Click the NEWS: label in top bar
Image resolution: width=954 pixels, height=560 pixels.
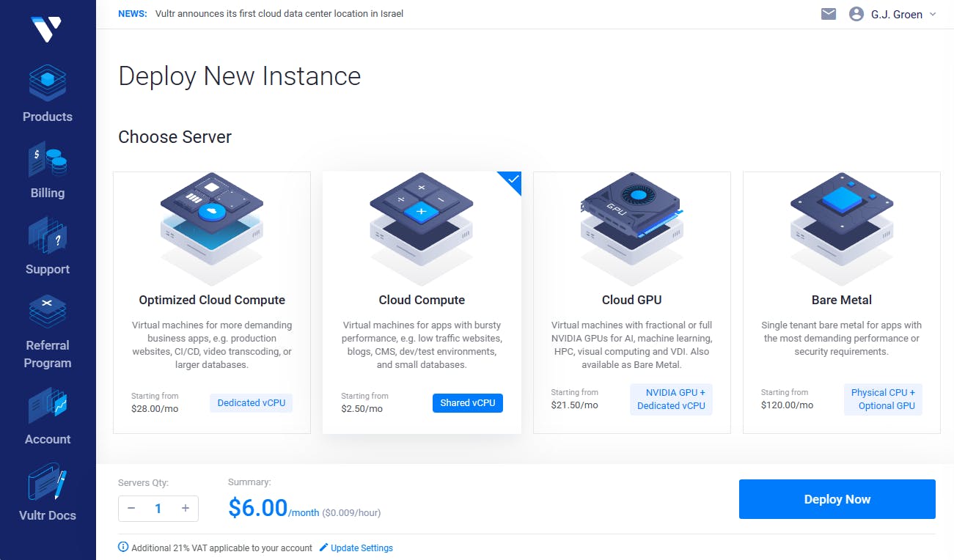tap(133, 13)
